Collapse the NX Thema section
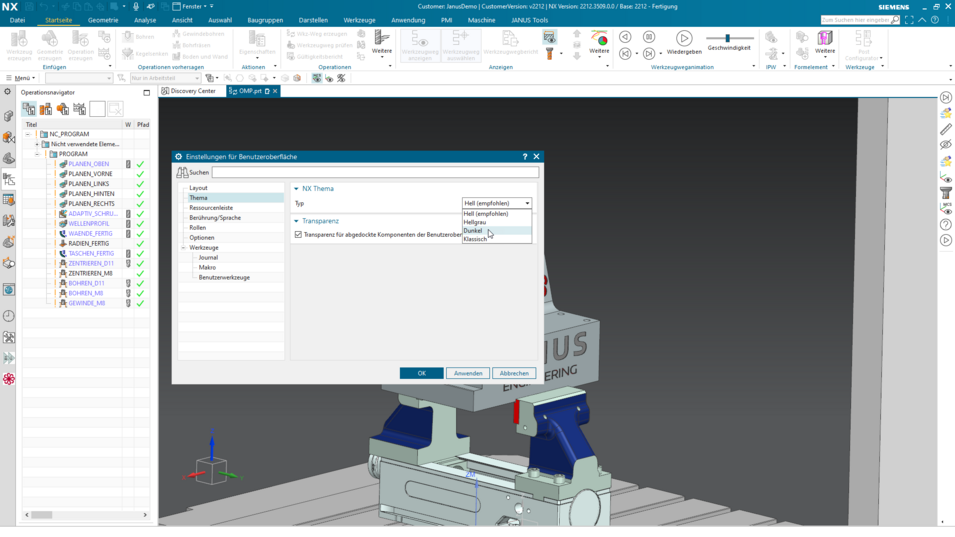Image resolution: width=955 pixels, height=537 pixels. tap(297, 189)
